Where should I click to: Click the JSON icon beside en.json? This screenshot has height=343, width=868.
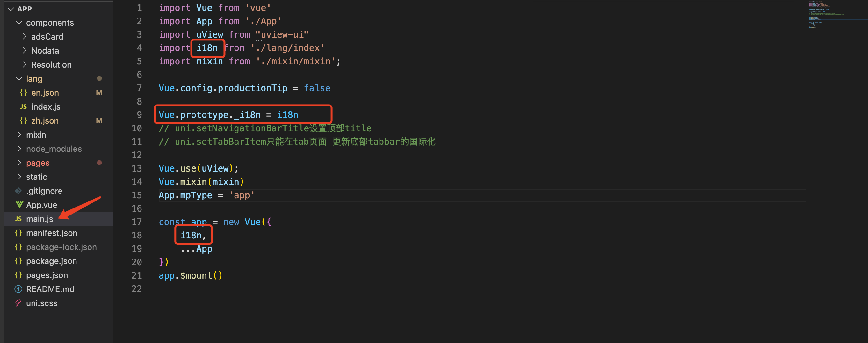point(23,92)
